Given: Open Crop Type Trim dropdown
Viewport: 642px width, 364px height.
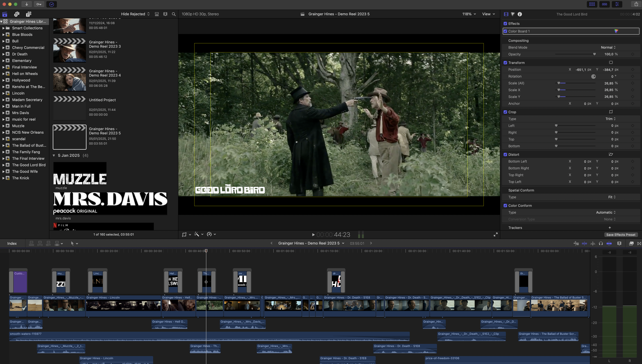Looking at the screenshot, I should click(x=611, y=119).
